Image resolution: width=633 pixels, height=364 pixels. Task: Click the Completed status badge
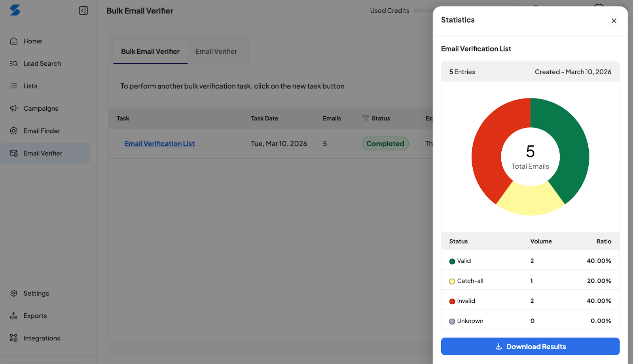385,144
